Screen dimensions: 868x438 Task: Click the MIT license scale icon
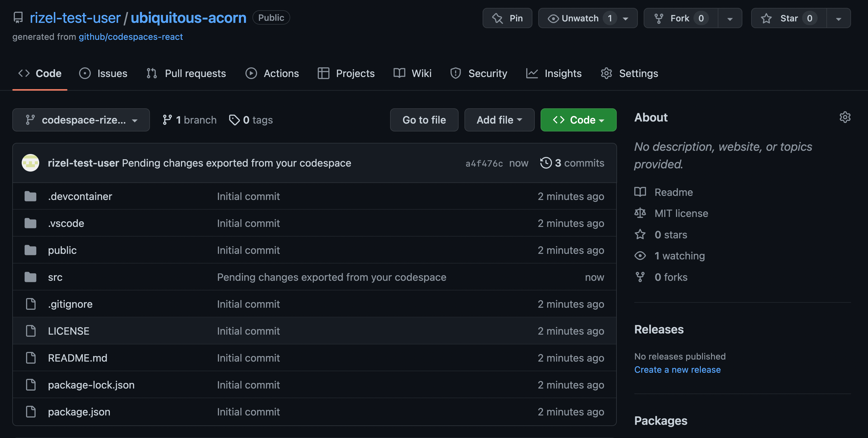[640, 213]
